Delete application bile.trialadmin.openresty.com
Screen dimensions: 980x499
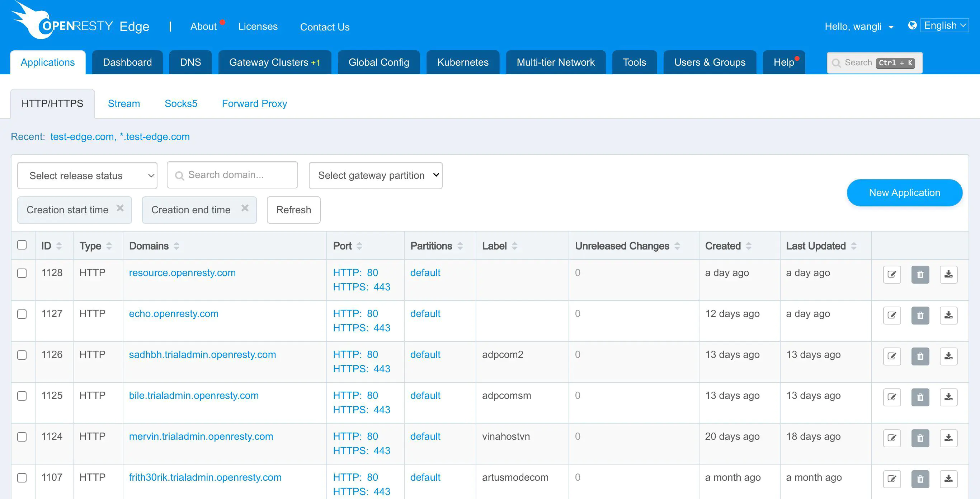click(x=920, y=397)
